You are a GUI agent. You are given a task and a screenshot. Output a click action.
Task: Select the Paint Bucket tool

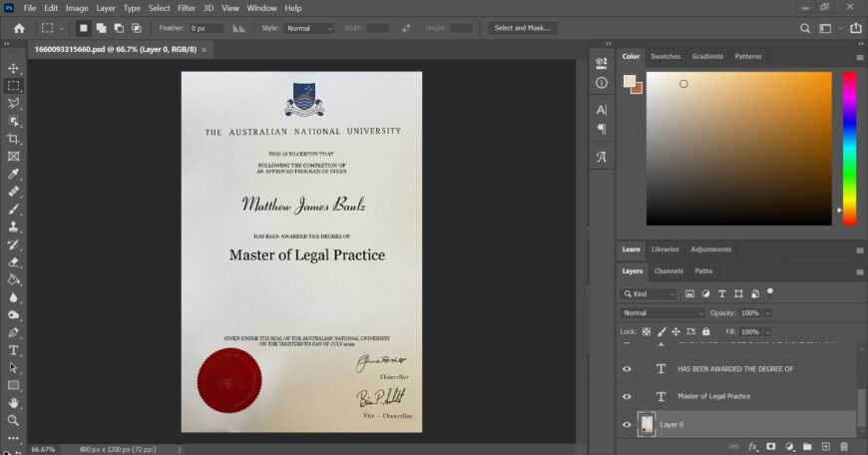pos(13,279)
